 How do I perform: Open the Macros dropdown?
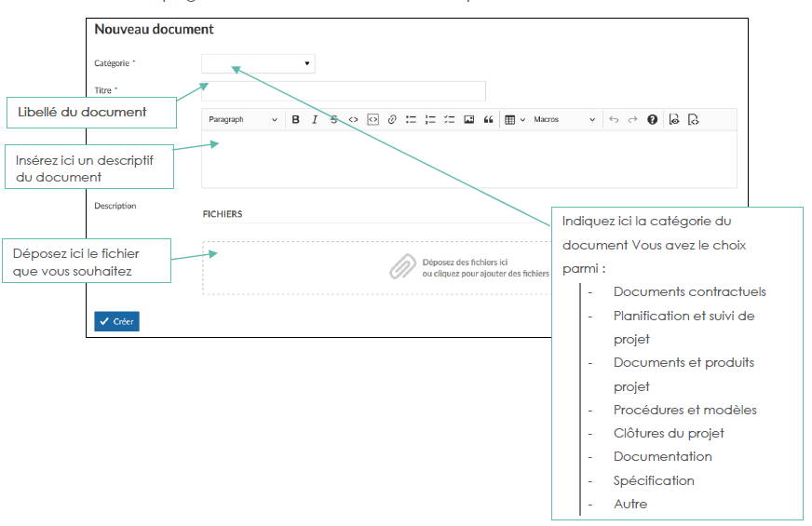point(564,120)
